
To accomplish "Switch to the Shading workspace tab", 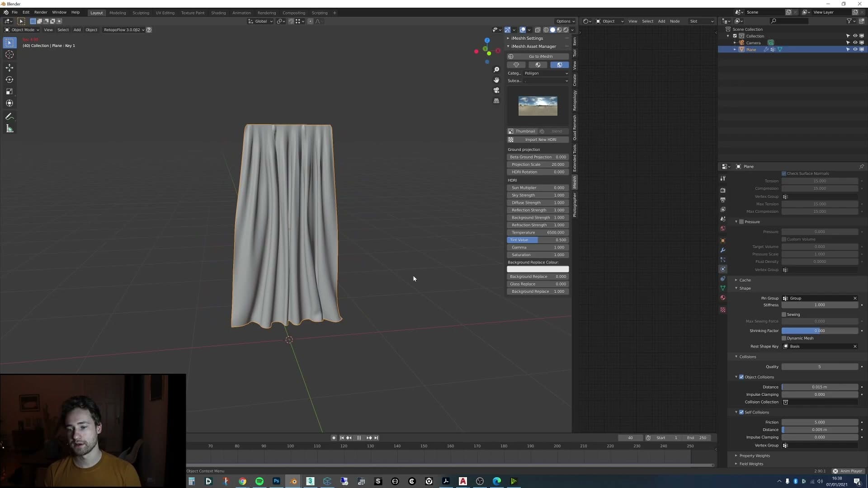I will pyautogui.click(x=218, y=13).
